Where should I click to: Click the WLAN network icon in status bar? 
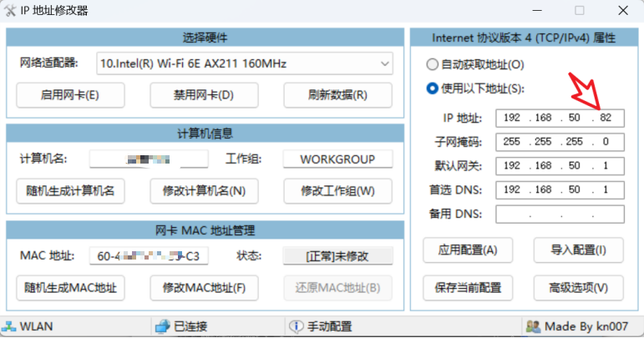click(x=8, y=326)
